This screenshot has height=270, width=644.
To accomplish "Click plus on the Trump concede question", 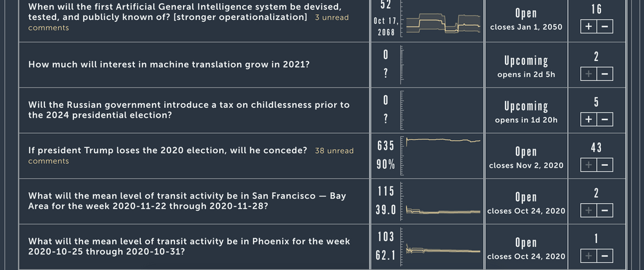I will (x=589, y=165).
